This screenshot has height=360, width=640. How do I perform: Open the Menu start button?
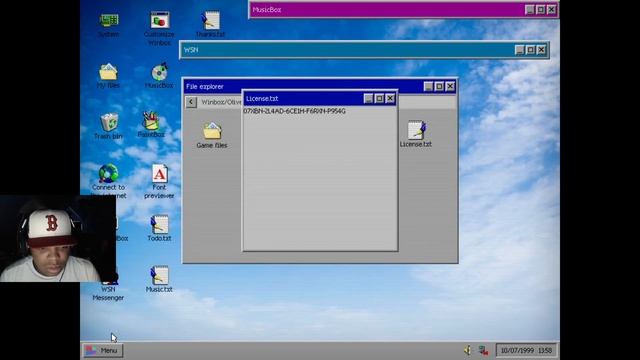102,350
